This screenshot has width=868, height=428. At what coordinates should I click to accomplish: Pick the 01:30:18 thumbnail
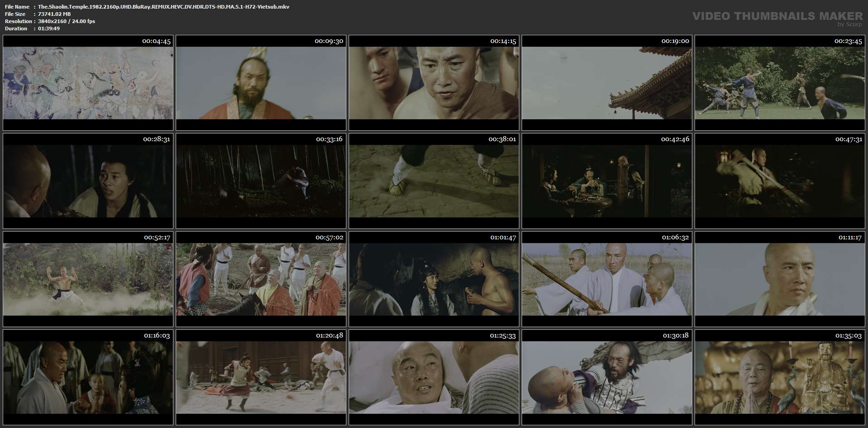(607, 377)
